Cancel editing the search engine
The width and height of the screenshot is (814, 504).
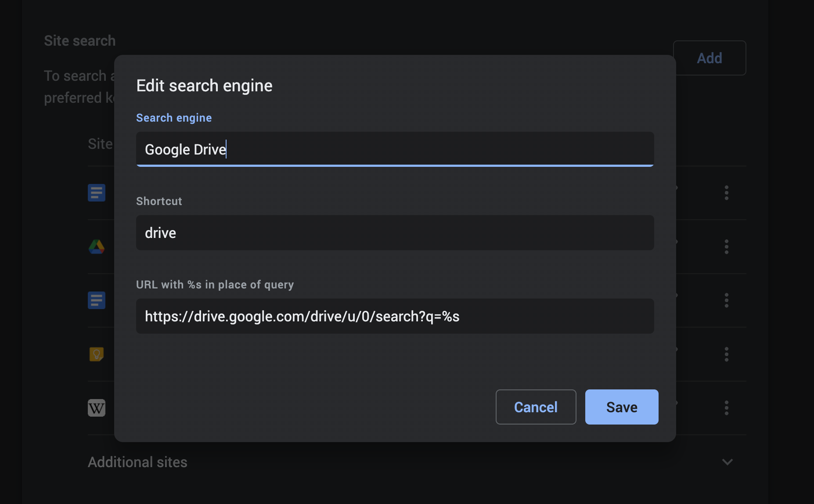[x=536, y=407]
